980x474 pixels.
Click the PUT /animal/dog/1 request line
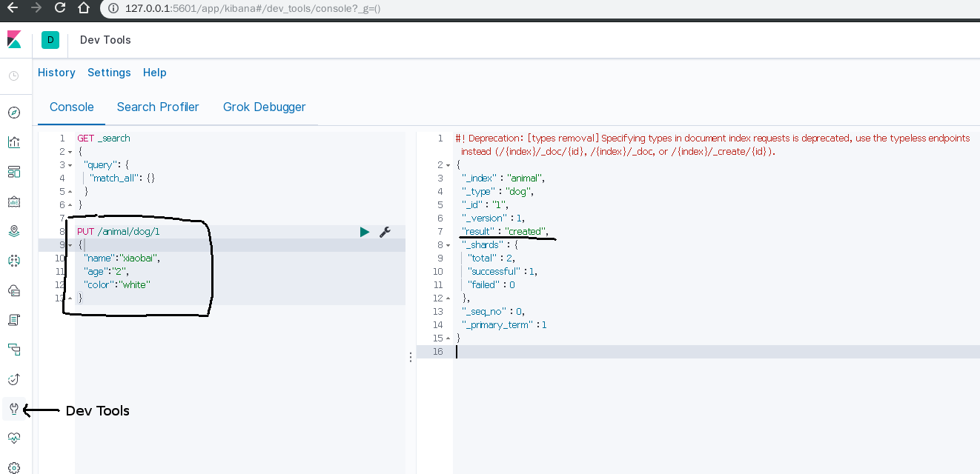tap(119, 232)
